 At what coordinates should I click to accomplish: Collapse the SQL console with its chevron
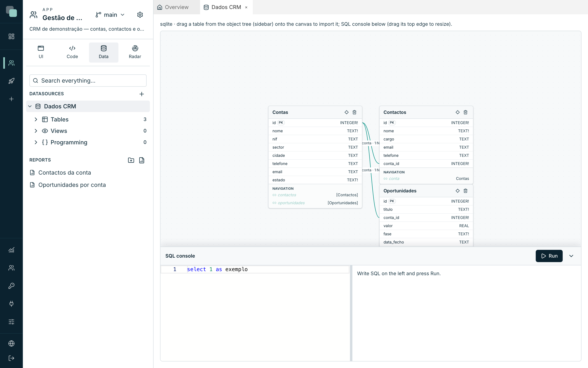(571, 256)
